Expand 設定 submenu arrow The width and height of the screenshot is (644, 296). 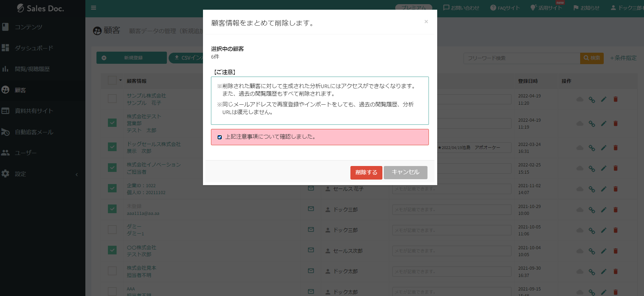click(77, 174)
